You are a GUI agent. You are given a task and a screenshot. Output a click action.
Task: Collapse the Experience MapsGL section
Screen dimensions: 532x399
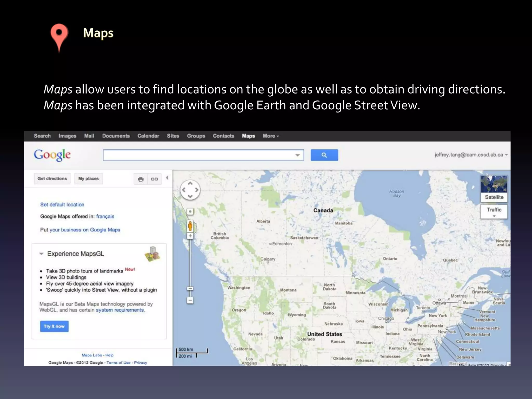point(41,254)
